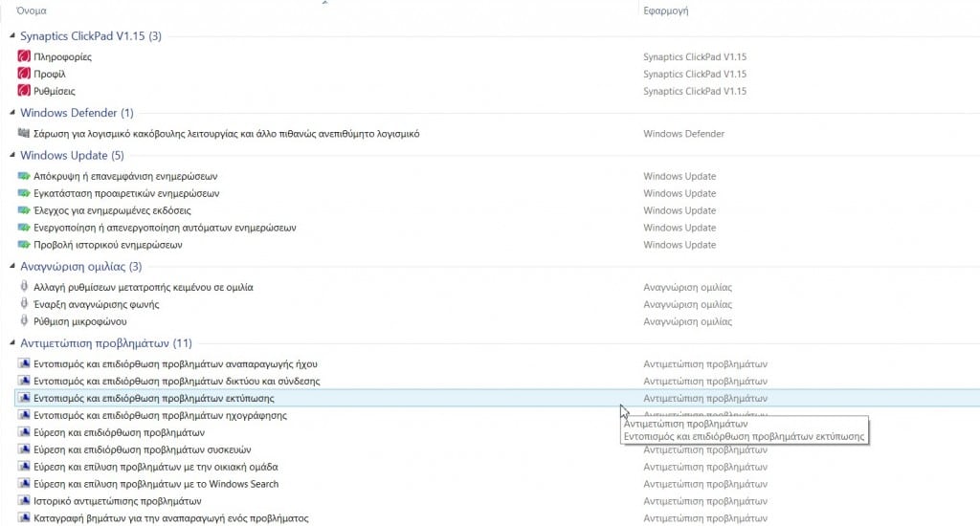Open Εντοπισμός και επιδιόρθωση προβλημάτων ηχογράφησης
The width and height of the screenshot is (980, 526).
click(161, 415)
